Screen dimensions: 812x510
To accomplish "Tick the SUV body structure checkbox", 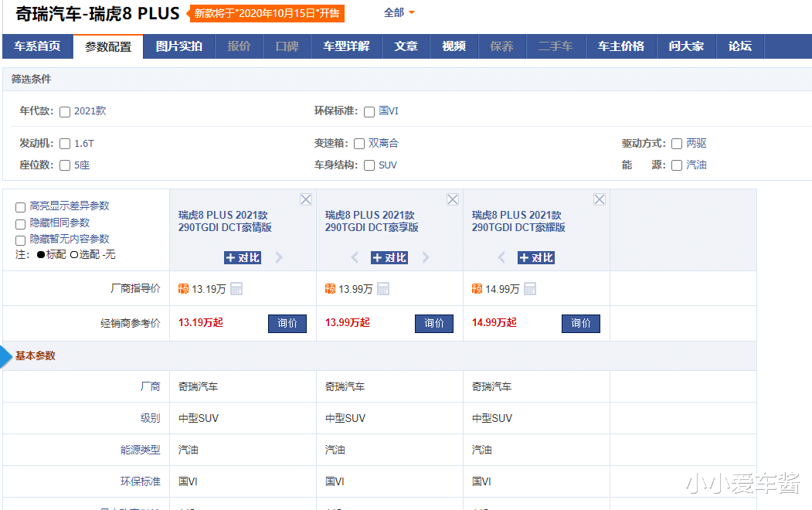I will click(369, 165).
